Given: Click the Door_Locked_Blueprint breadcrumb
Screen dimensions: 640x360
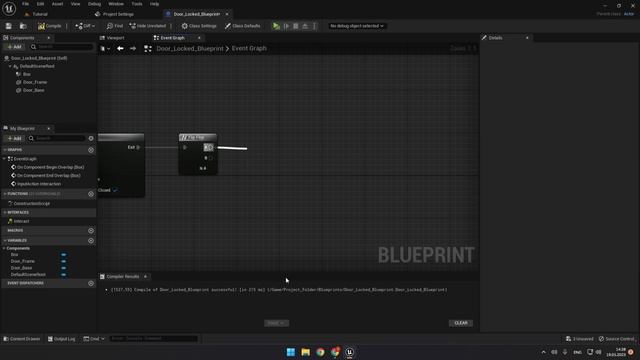Looking at the screenshot, I should (190, 48).
